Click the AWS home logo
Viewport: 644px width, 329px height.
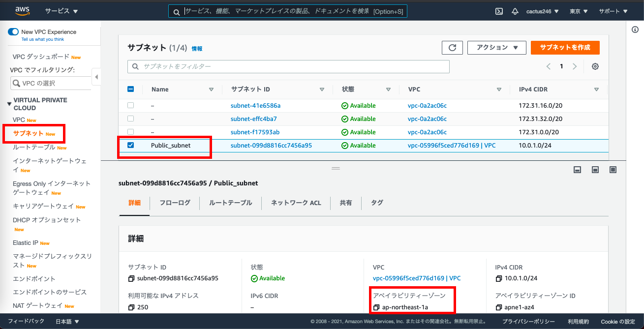click(22, 10)
